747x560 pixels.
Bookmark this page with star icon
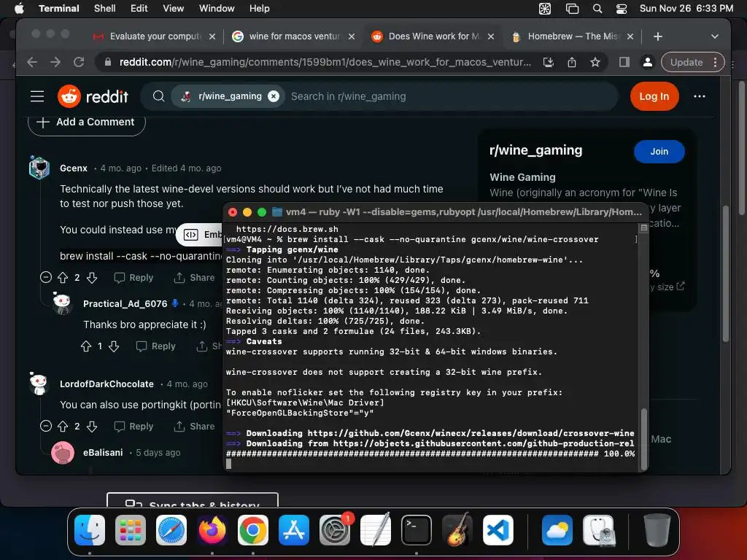coord(595,62)
